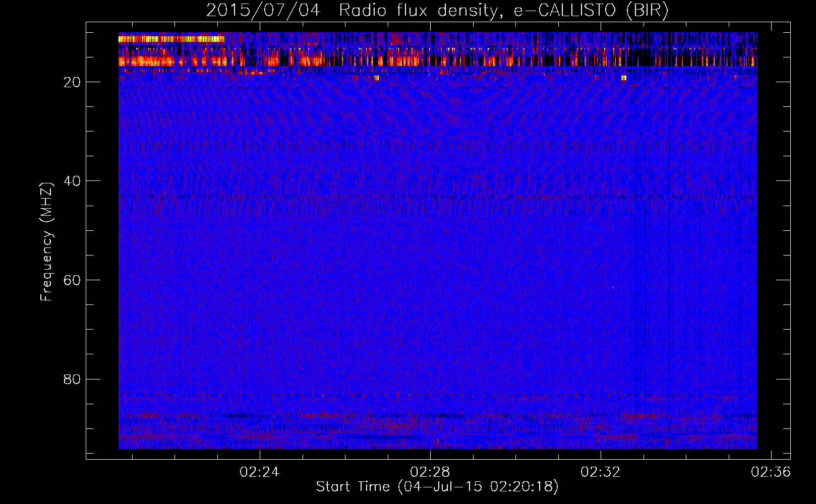Click the plot title "Radio flux density, e-CALLISTO (BIR)"
Viewport: 816px width, 504px height.
point(503,11)
